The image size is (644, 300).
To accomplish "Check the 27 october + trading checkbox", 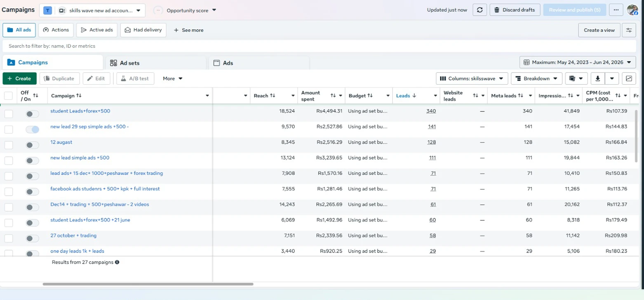I will (x=9, y=238).
